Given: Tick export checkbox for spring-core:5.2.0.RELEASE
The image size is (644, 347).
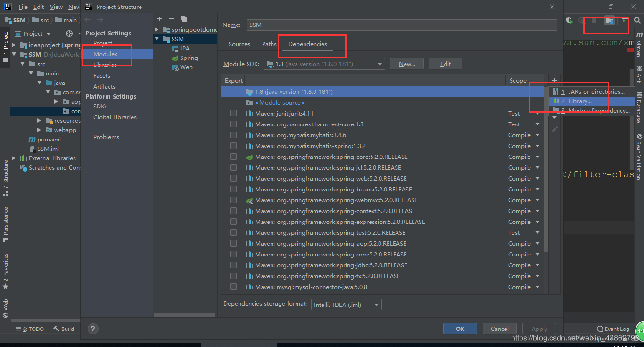Looking at the screenshot, I should (233, 157).
